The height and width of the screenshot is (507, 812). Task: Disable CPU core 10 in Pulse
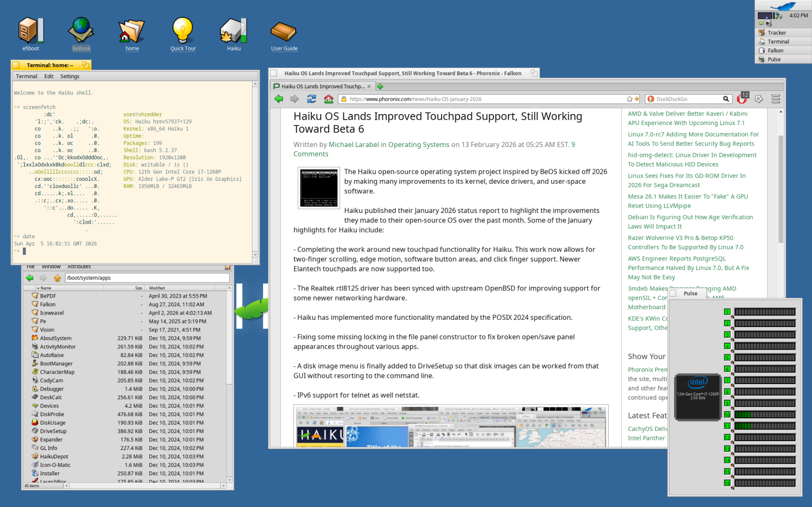coord(727,414)
